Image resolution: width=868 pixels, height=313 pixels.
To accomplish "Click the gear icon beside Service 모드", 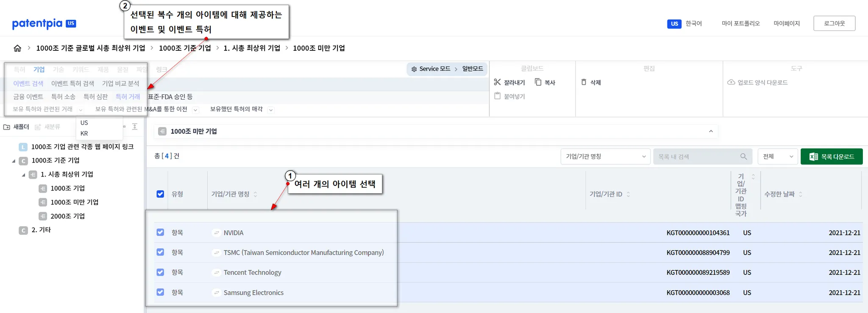I will 414,69.
